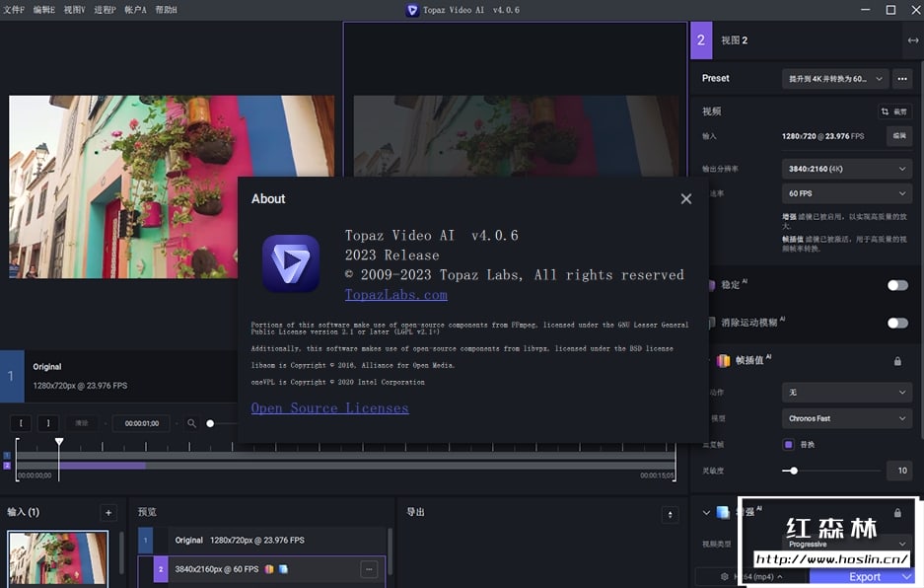Click the timeline zoom magnifier icon
The image size is (924, 588).
[191, 423]
